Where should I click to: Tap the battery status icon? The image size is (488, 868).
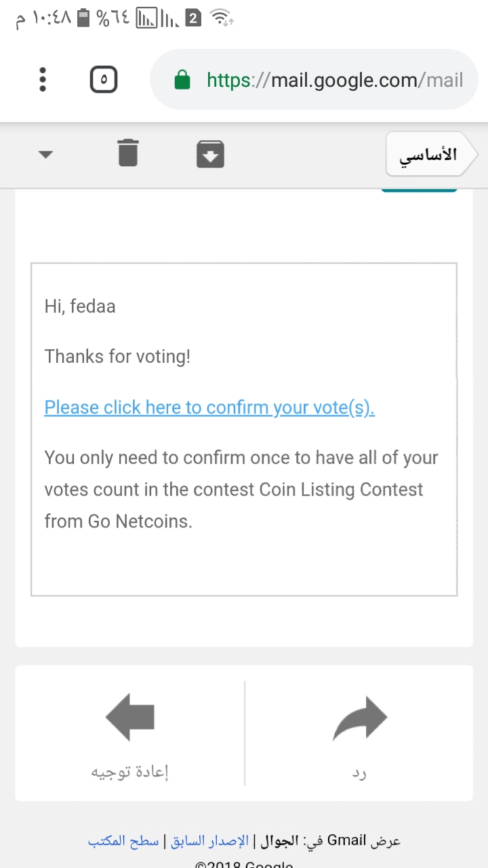coord(83,18)
